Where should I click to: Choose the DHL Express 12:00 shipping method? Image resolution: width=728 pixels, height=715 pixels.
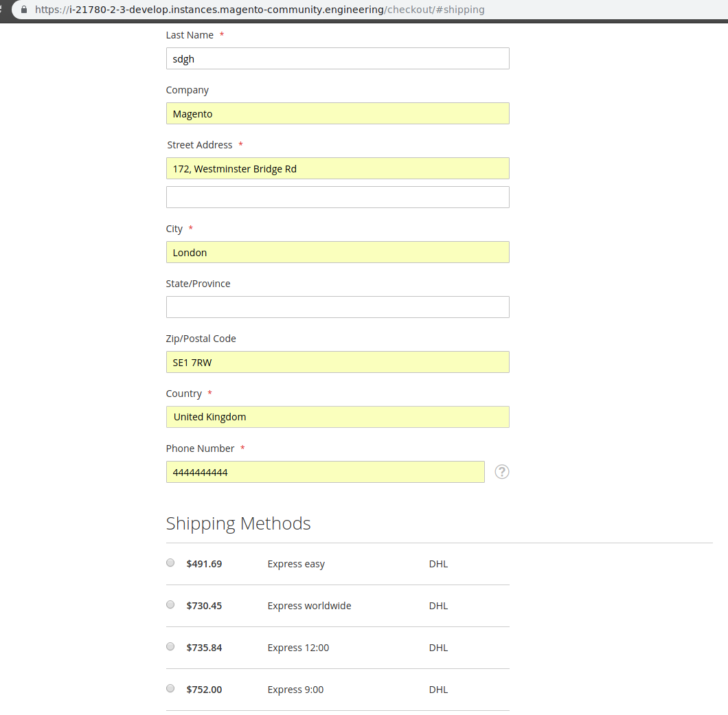(170, 646)
